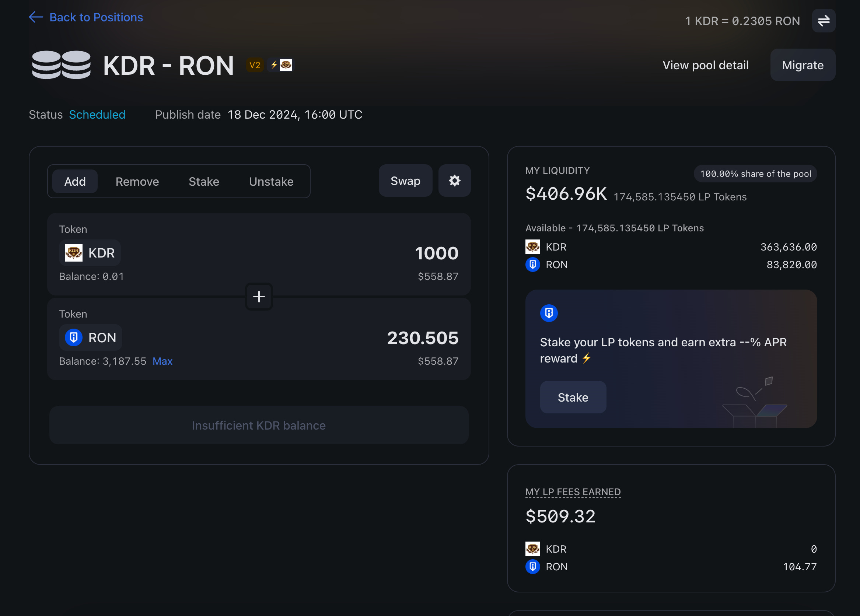
Task: Click the swap direction icon next to exchange rate
Action: click(x=823, y=21)
